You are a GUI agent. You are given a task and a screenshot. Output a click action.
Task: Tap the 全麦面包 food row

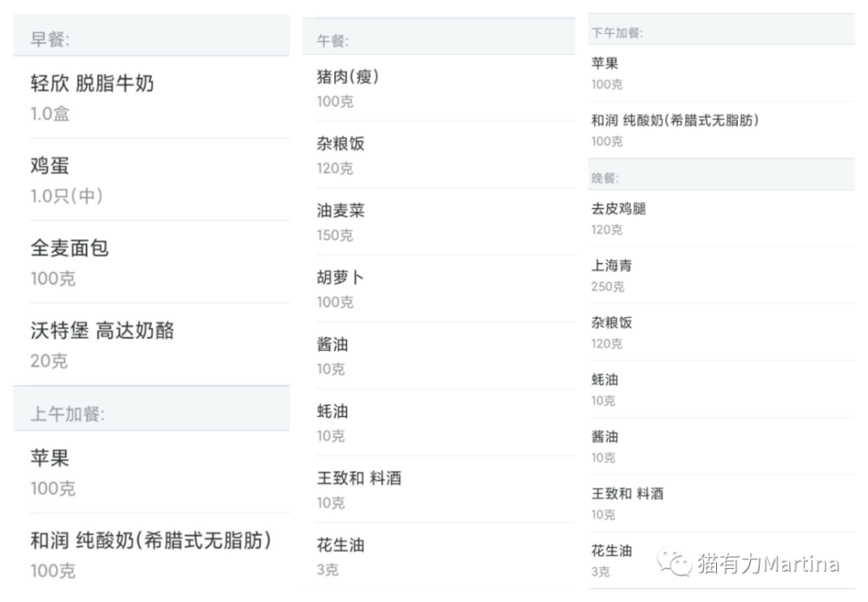151,262
